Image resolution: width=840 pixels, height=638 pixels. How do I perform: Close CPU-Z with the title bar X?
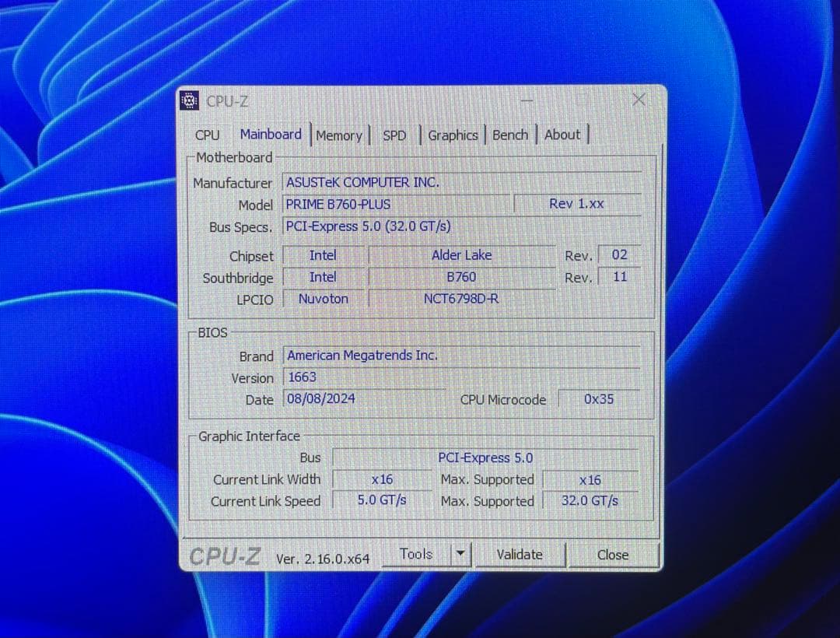point(639,100)
